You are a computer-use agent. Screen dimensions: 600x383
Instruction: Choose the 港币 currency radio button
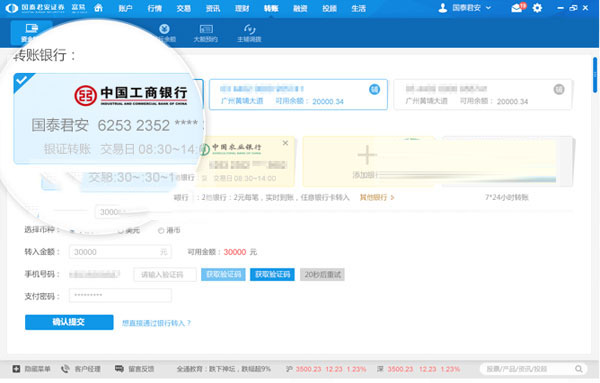tap(161, 230)
